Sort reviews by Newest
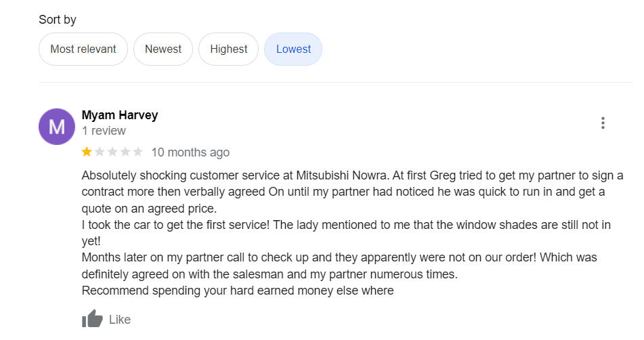This screenshot has height=340, width=644. [163, 49]
